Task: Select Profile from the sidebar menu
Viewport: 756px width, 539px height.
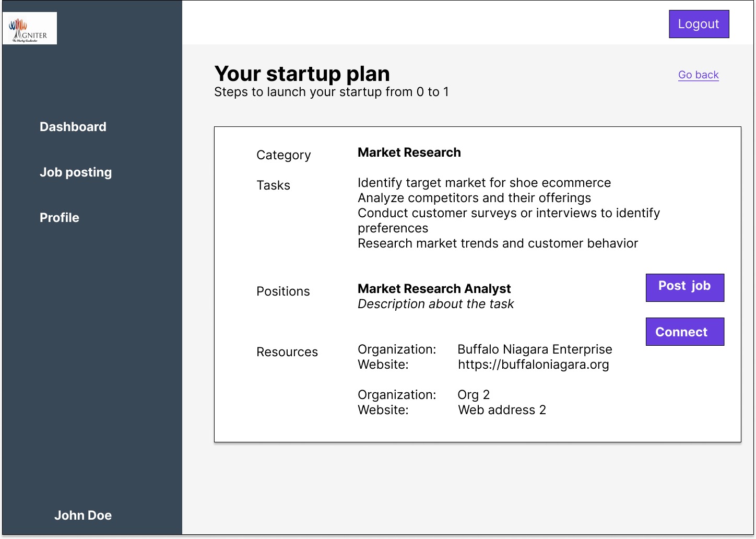Action: [60, 218]
